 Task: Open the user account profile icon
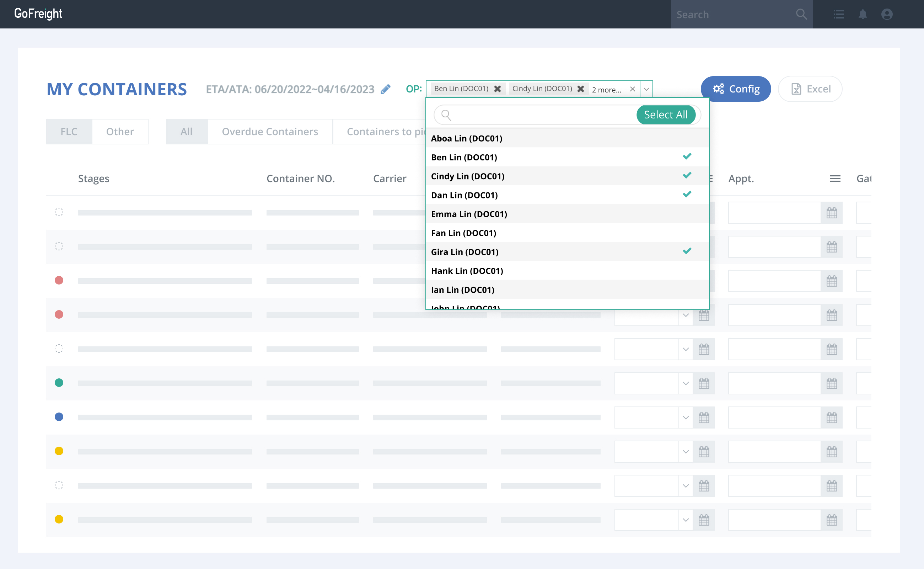tap(887, 14)
